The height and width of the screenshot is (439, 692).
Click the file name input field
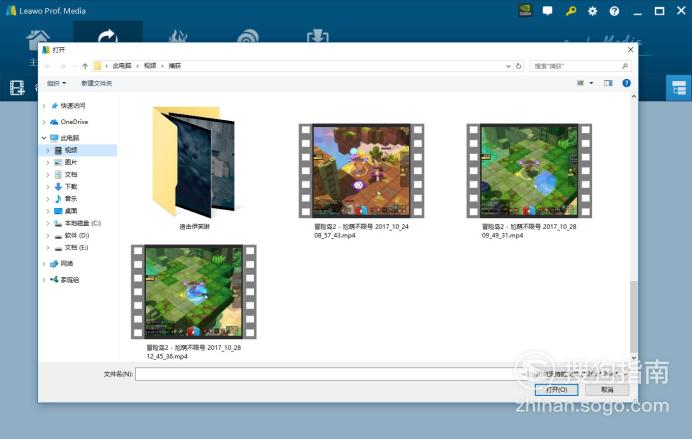(x=328, y=374)
